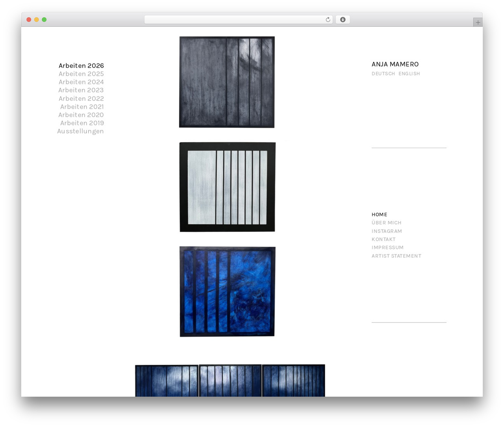Open Arbeiten 2025 gallery

pos(81,74)
